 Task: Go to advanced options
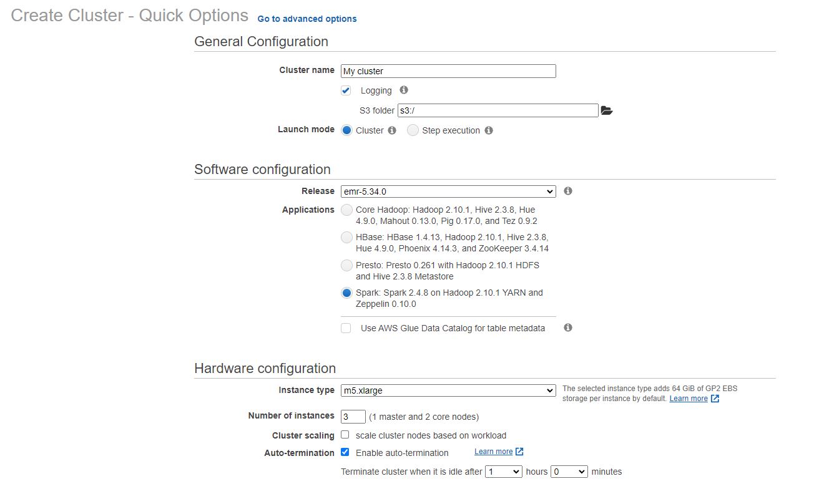point(307,19)
